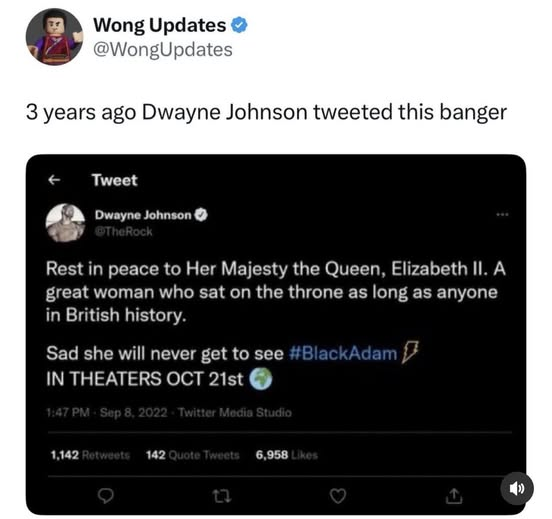Click the #BlackAdam hashtag link
This screenshot has width=552, height=519.
pyautogui.click(x=343, y=353)
